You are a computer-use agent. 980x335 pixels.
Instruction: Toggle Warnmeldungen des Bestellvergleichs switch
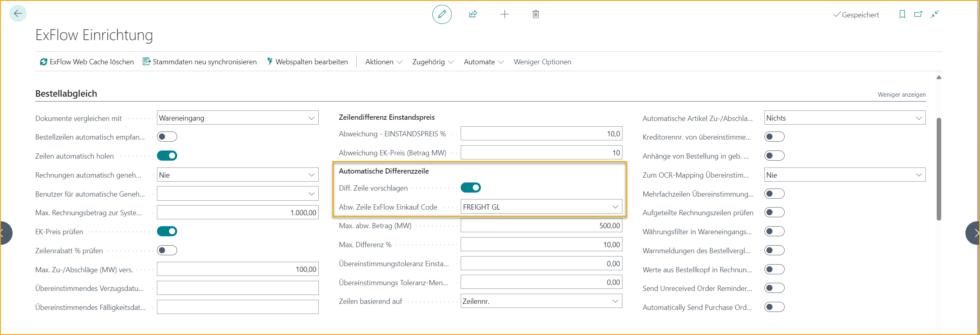pos(775,250)
